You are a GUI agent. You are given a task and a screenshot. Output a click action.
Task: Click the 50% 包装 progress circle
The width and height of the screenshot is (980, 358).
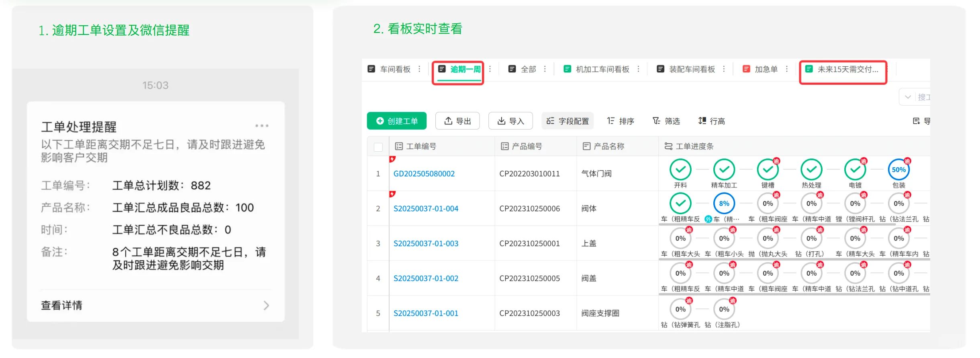coord(899,169)
